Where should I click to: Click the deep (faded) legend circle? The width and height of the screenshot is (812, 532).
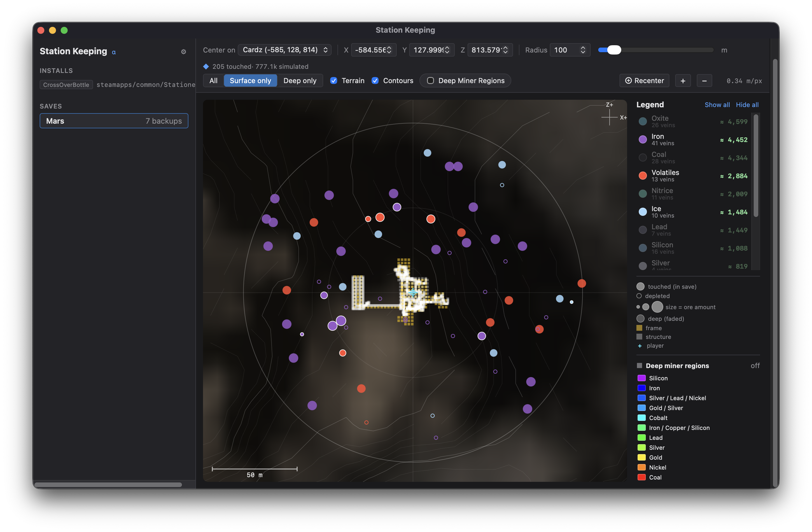[x=640, y=319]
